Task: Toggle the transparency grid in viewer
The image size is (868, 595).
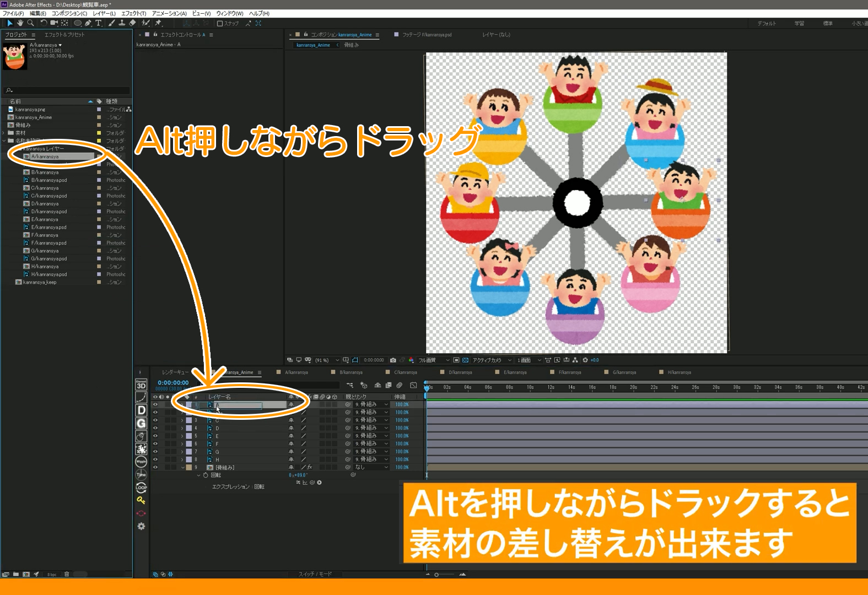Action: click(x=465, y=360)
